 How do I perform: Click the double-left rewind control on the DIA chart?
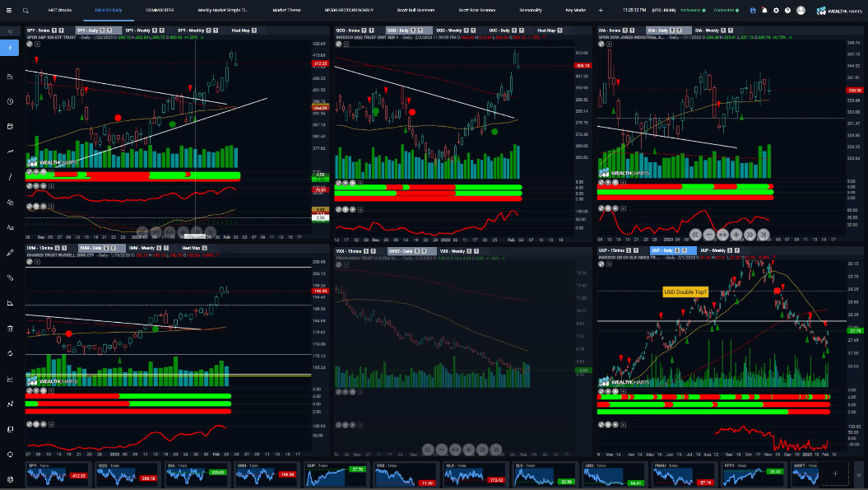click(x=695, y=235)
